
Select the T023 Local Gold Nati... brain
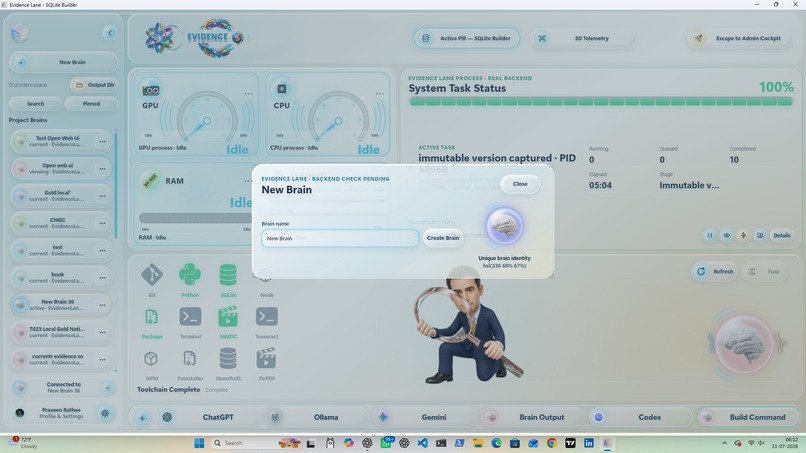(61, 332)
